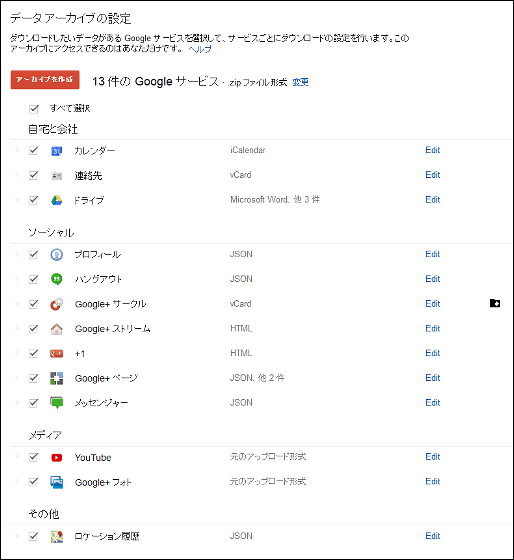Click the Calendar service icon
514x560 pixels.
56,151
